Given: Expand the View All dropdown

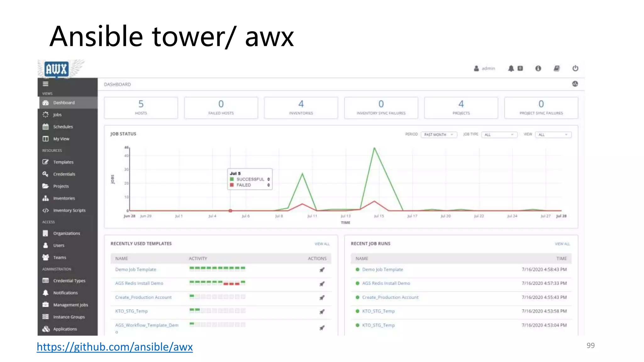Looking at the screenshot, I should coord(553,134).
